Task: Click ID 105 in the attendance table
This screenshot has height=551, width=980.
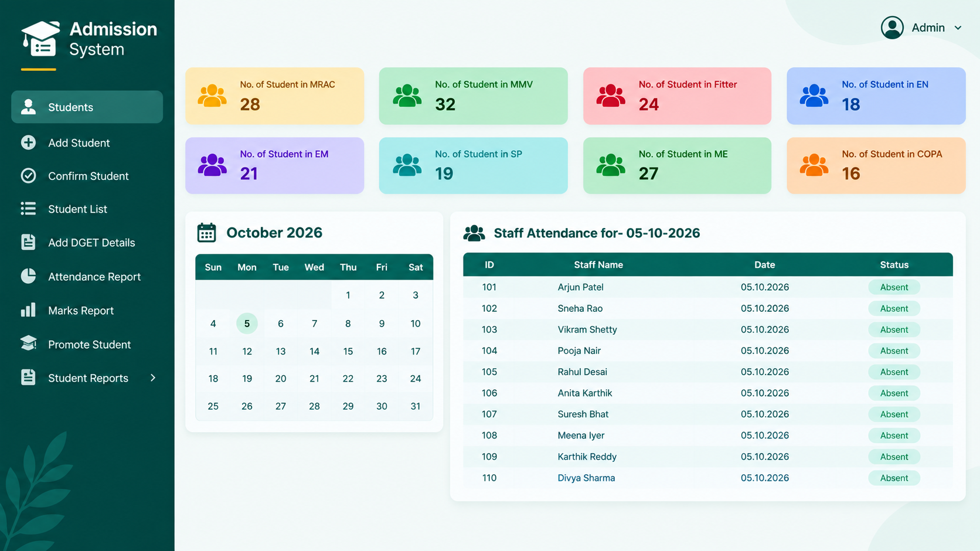Action: pos(489,372)
